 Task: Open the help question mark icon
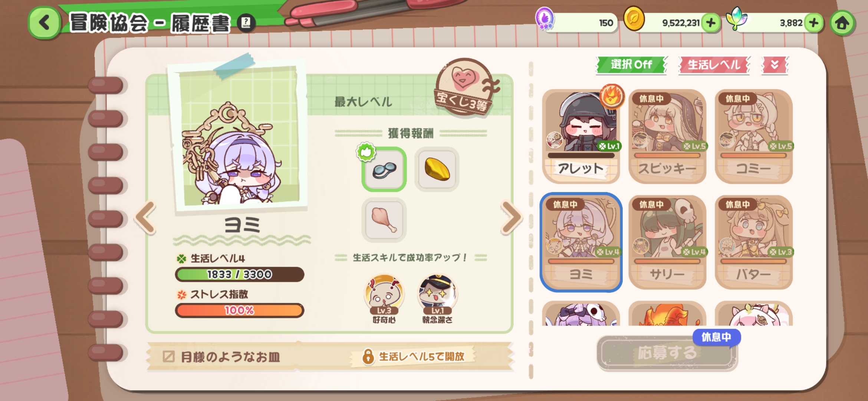click(x=246, y=23)
